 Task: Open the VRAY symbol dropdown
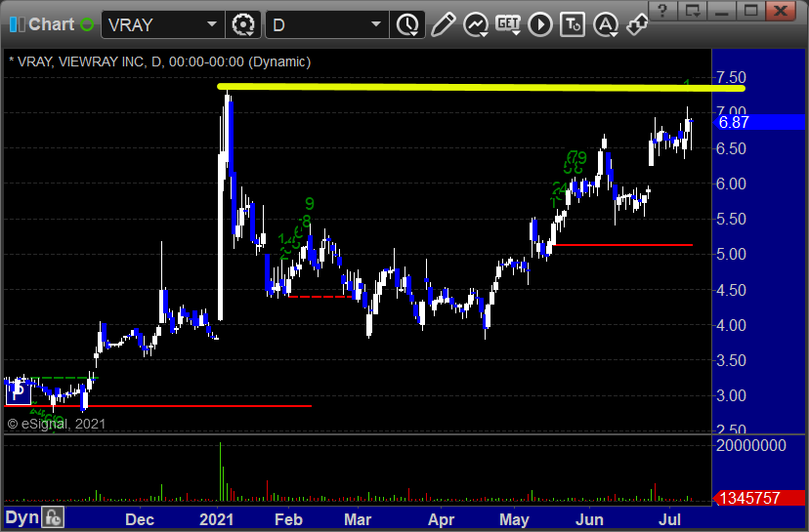[x=212, y=24]
